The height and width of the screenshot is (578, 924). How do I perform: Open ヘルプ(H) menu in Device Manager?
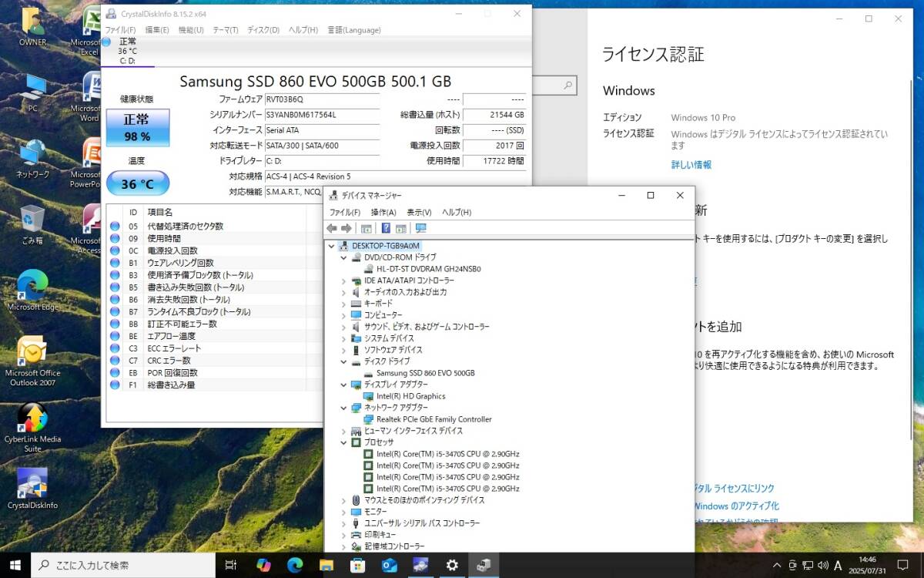pos(457,212)
